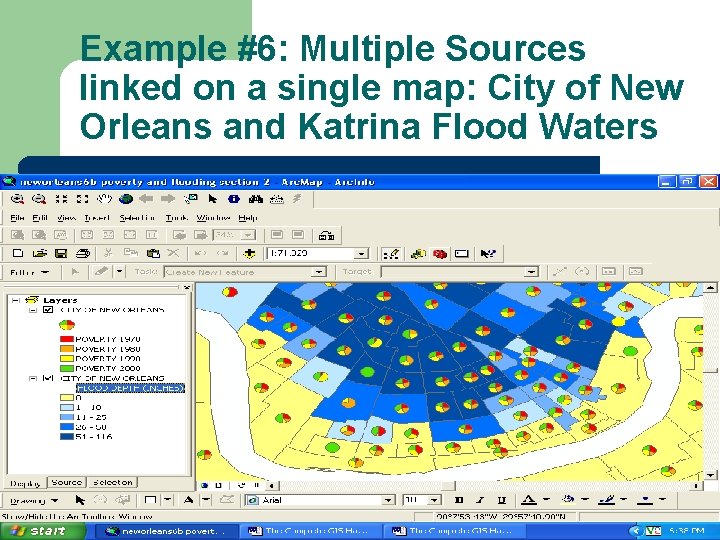Collapse the first CITY OF NEW ORLEANS layer
Viewport: 720px width, 540px height.
pos(33,310)
